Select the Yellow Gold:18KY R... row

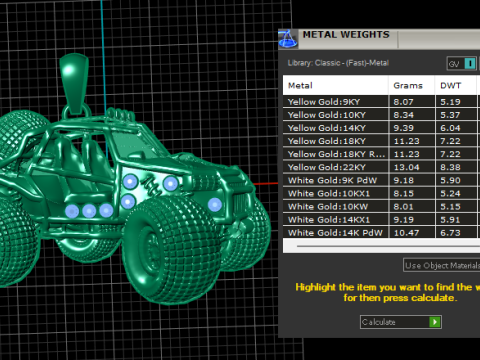(x=381, y=154)
